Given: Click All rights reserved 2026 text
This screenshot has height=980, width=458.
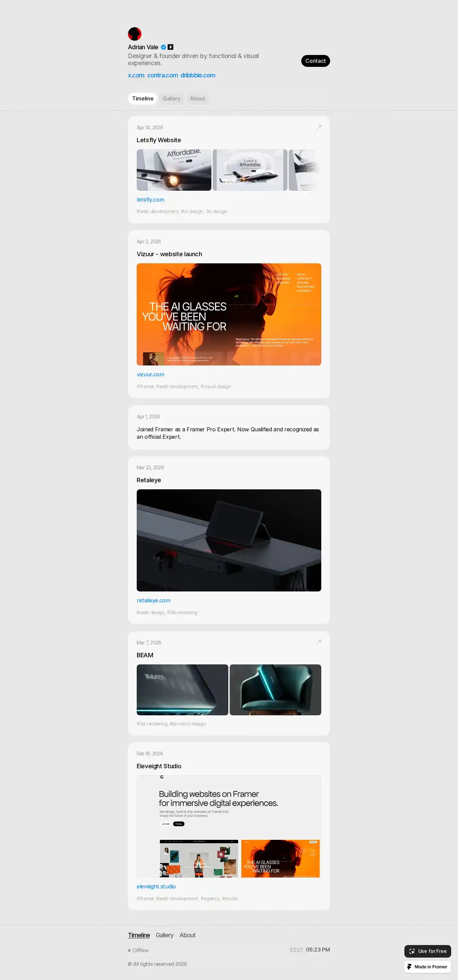Looking at the screenshot, I should coord(157,964).
